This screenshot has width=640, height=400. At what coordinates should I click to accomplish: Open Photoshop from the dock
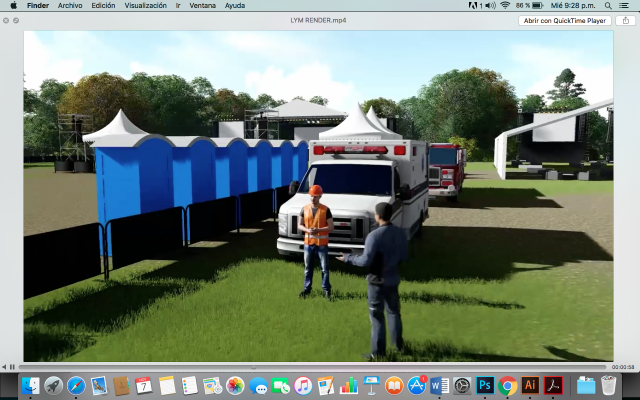click(485, 385)
